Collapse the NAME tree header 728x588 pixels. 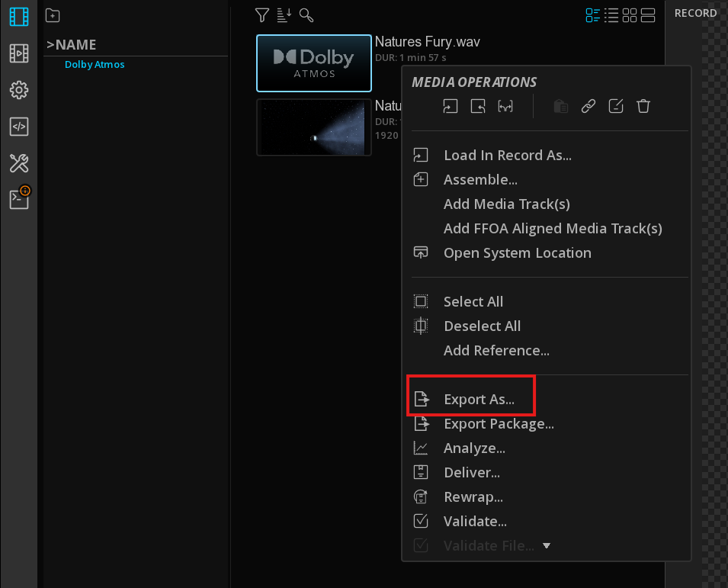click(50, 45)
